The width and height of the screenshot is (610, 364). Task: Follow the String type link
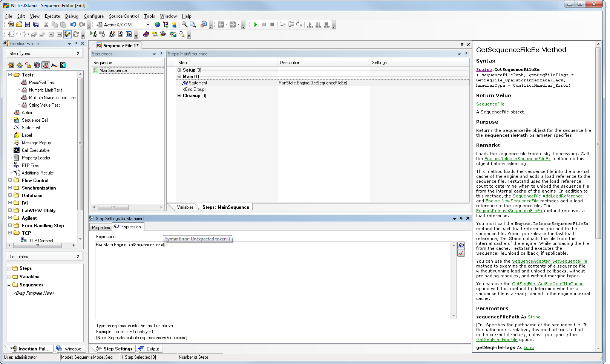(x=534, y=317)
